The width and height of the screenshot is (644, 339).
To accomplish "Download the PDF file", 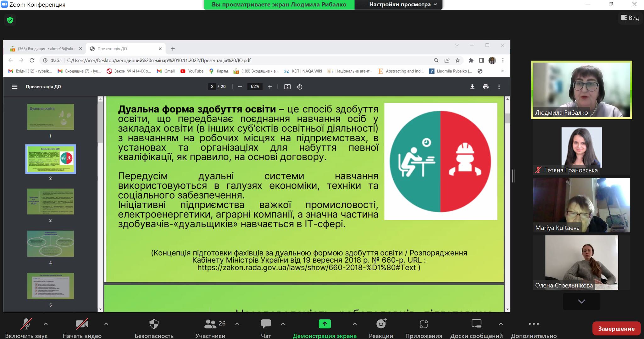I will coord(472,87).
